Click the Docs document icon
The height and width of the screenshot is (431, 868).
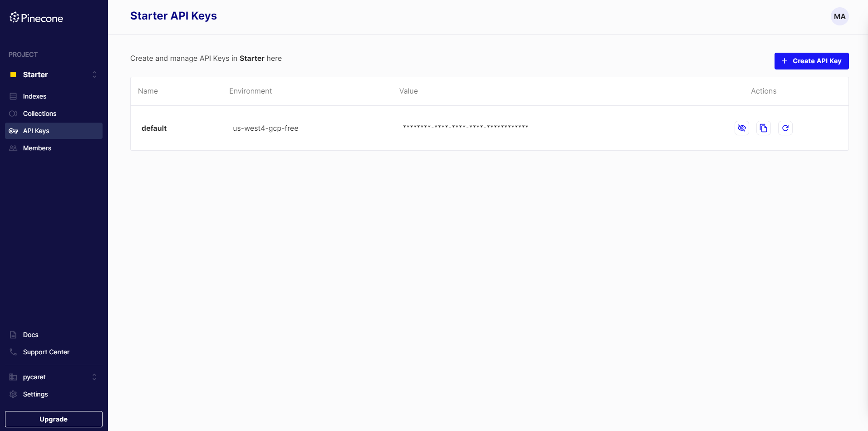(13, 335)
